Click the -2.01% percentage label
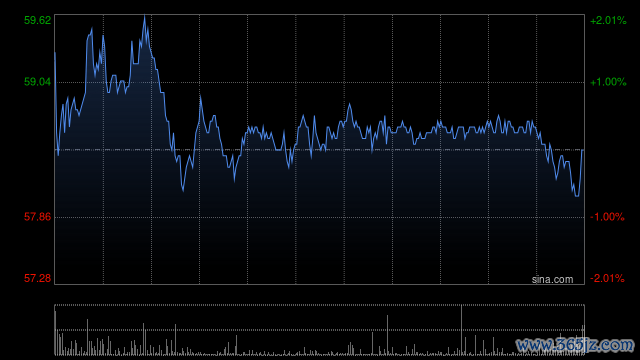640x360 pixels. click(x=607, y=278)
